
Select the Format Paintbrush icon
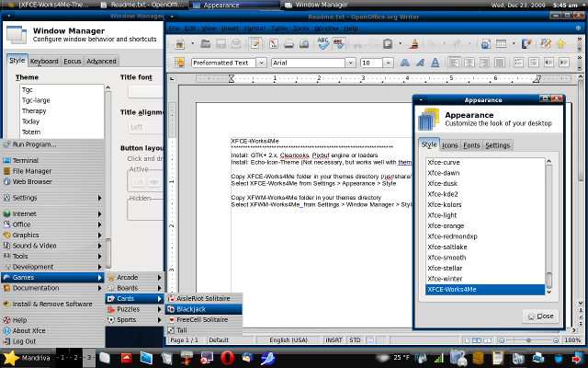pos(414,44)
